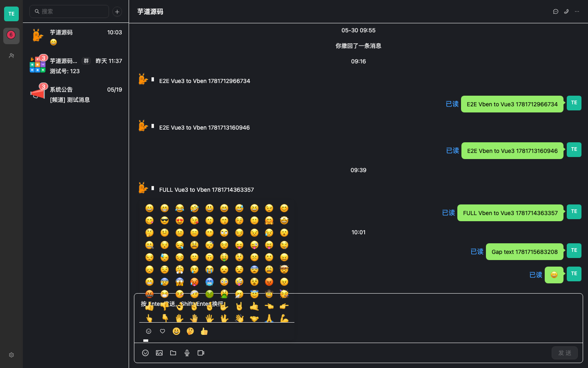Switch to the heart favorites emoji tab

coord(163,331)
